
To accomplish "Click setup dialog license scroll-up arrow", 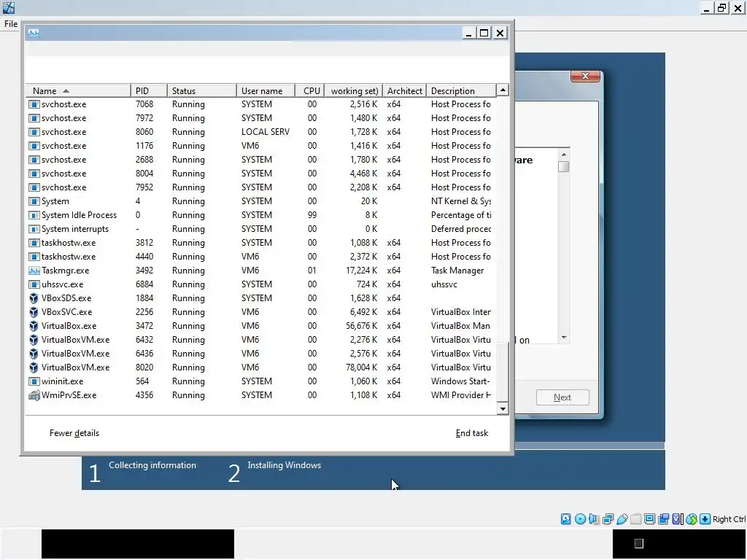I will coord(564,155).
